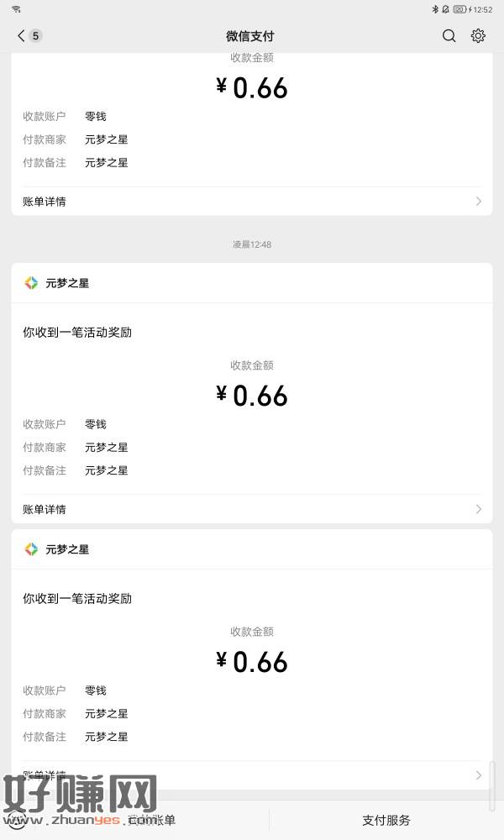Tap 元梦之星 name in middle card header
Image resolution: width=504 pixels, height=840 pixels.
[x=67, y=283]
